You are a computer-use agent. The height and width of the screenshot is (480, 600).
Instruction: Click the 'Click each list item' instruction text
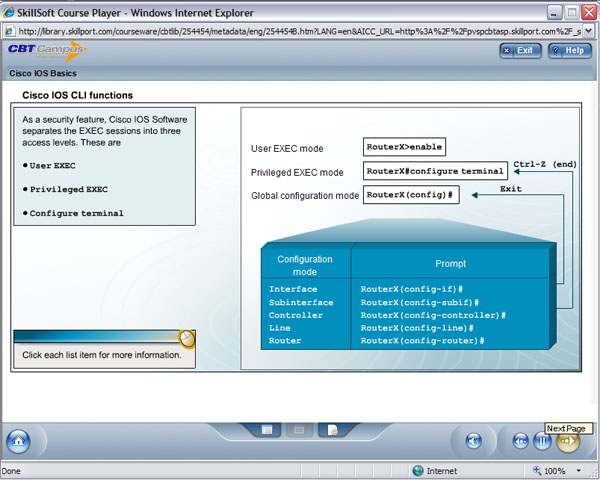coord(102,355)
